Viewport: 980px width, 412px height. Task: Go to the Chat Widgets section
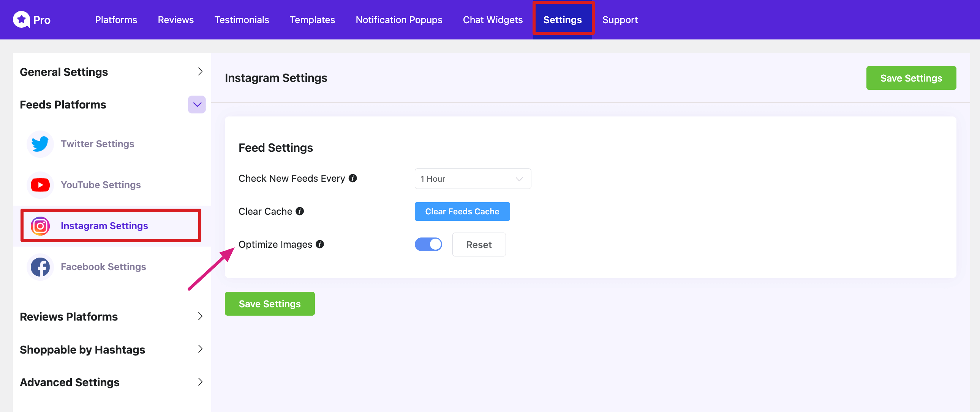click(x=492, y=19)
